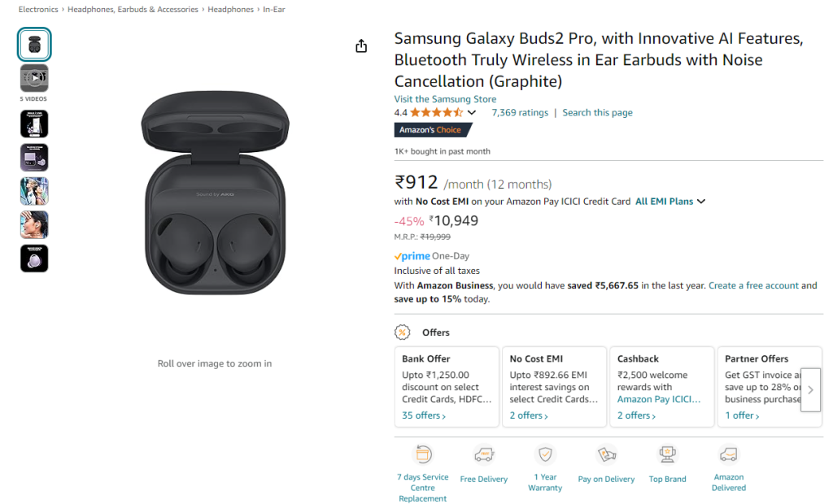833x504 pixels.
Task: Visit the Samsung Store
Action: coord(445,98)
